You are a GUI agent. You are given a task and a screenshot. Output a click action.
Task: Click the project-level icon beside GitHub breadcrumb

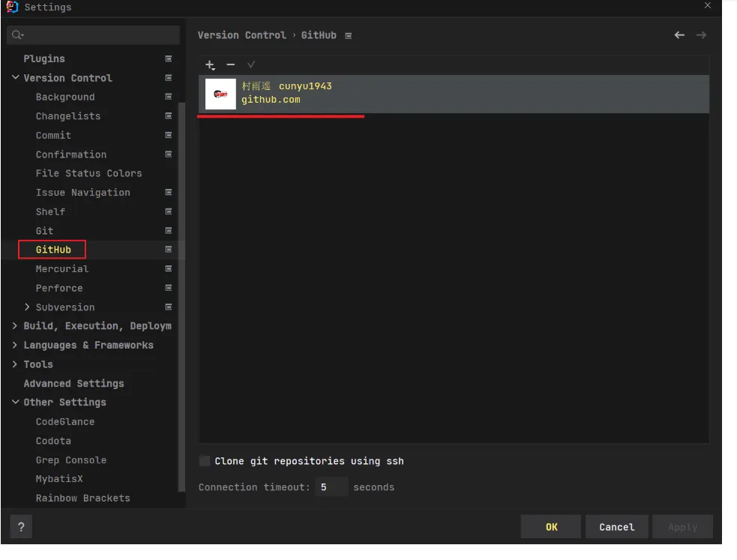click(349, 36)
